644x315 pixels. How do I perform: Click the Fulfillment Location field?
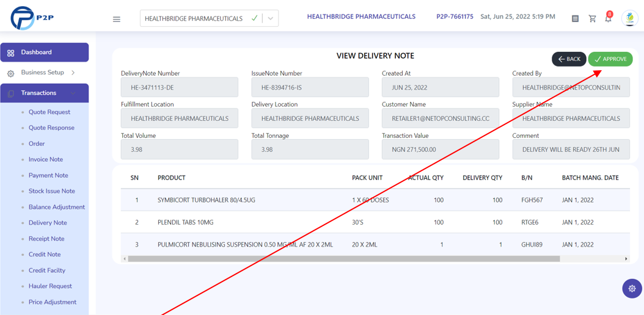click(180, 118)
